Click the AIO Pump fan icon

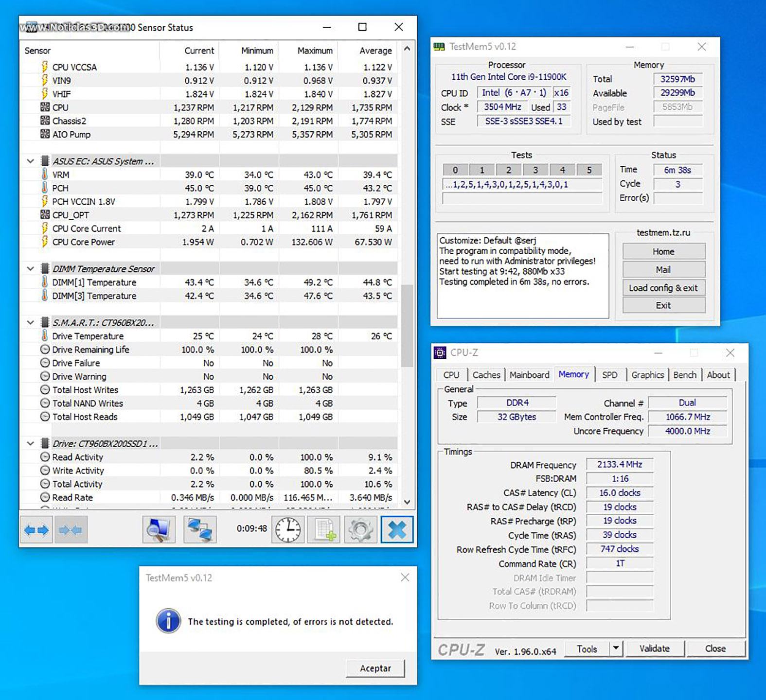[x=45, y=134]
